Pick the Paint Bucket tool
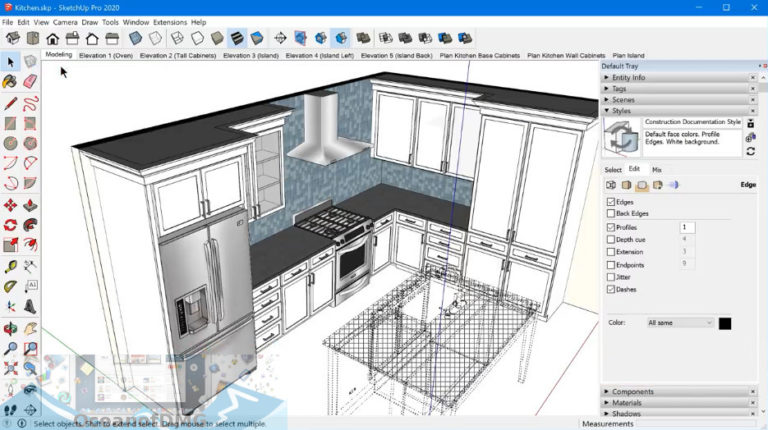This screenshot has height=430, width=768. 10,81
